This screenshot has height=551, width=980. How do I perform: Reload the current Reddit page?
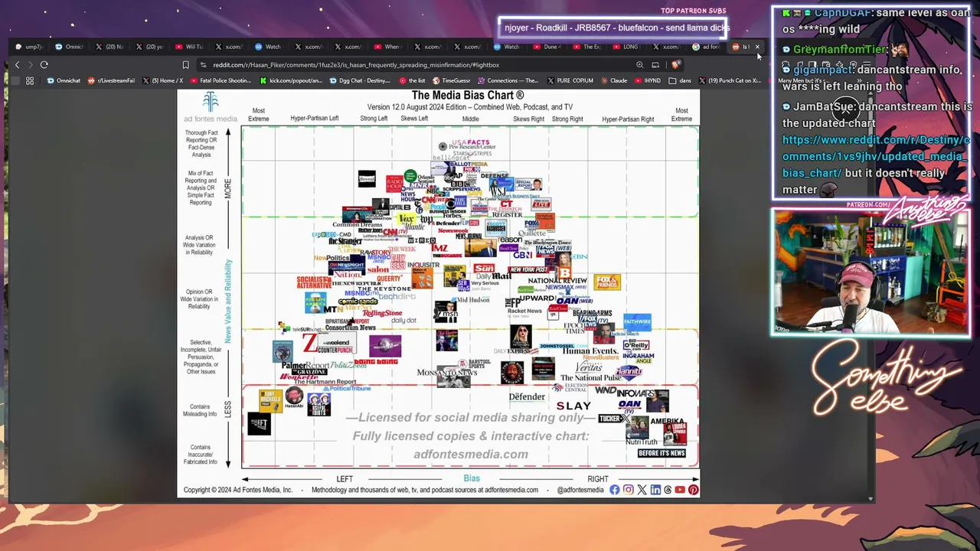pos(44,65)
